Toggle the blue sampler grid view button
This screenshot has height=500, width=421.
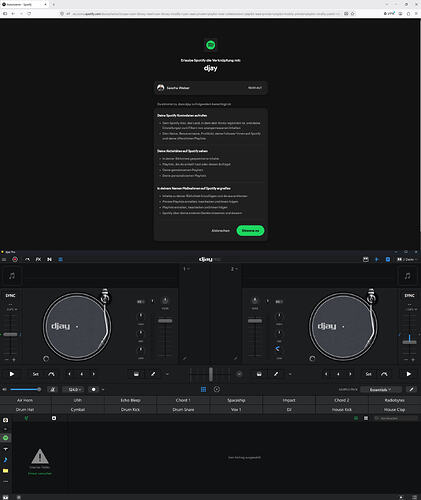(203, 389)
